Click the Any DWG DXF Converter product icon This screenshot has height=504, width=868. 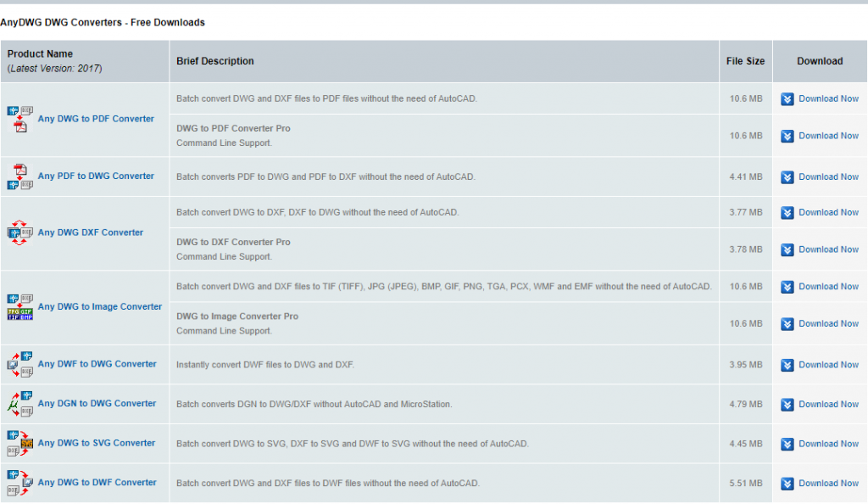point(20,233)
